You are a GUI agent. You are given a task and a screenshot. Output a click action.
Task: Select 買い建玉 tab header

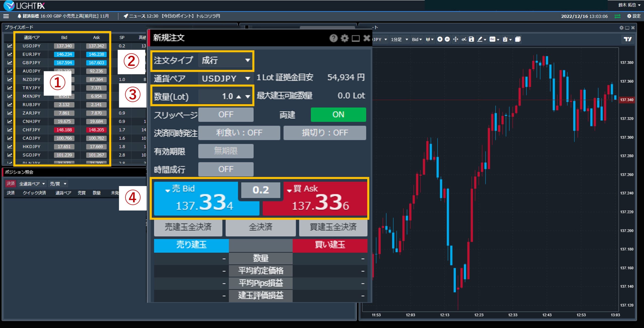[x=330, y=245]
